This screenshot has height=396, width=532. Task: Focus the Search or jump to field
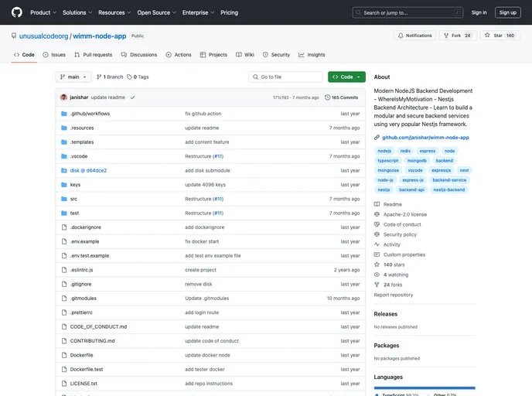click(408, 12)
